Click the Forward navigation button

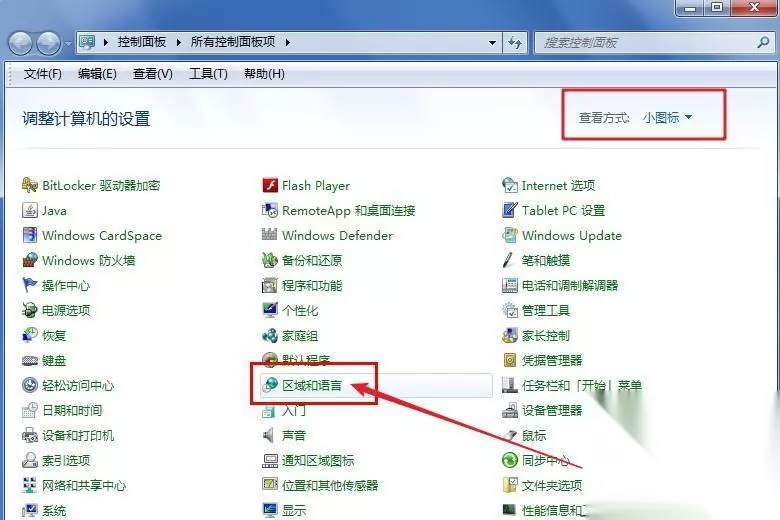tap(49, 43)
